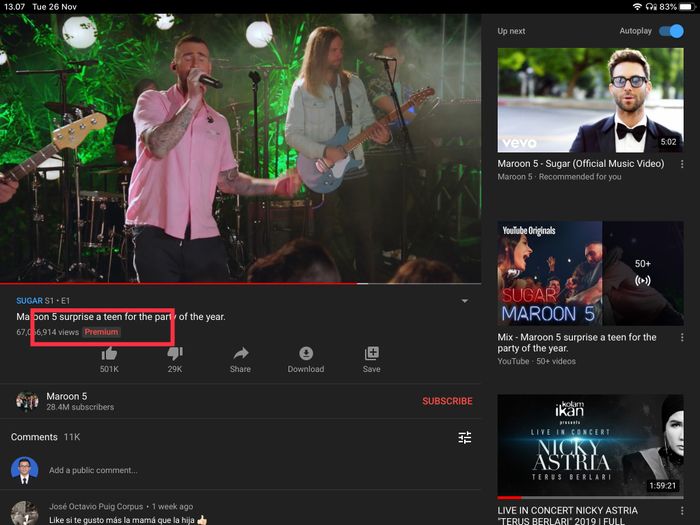
Task: Download the video for offline viewing
Action: pyautogui.click(x=306, y=354)
